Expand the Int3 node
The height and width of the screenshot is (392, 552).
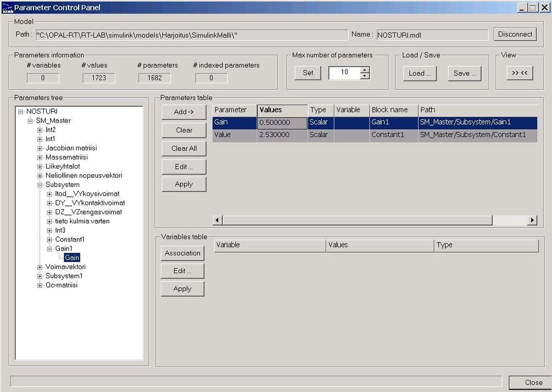(49, 231)
